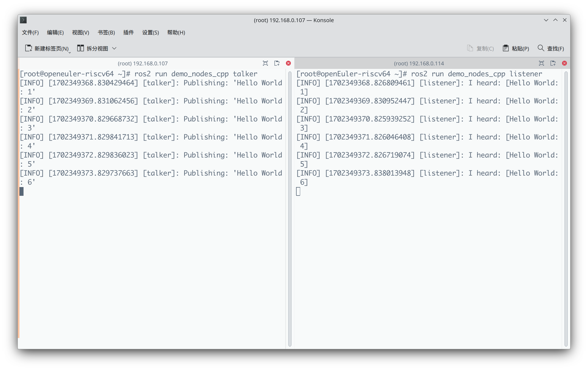Open the 设置(S) menu
The width and height of the screenshot is (588, 370).
pos(150,33)
